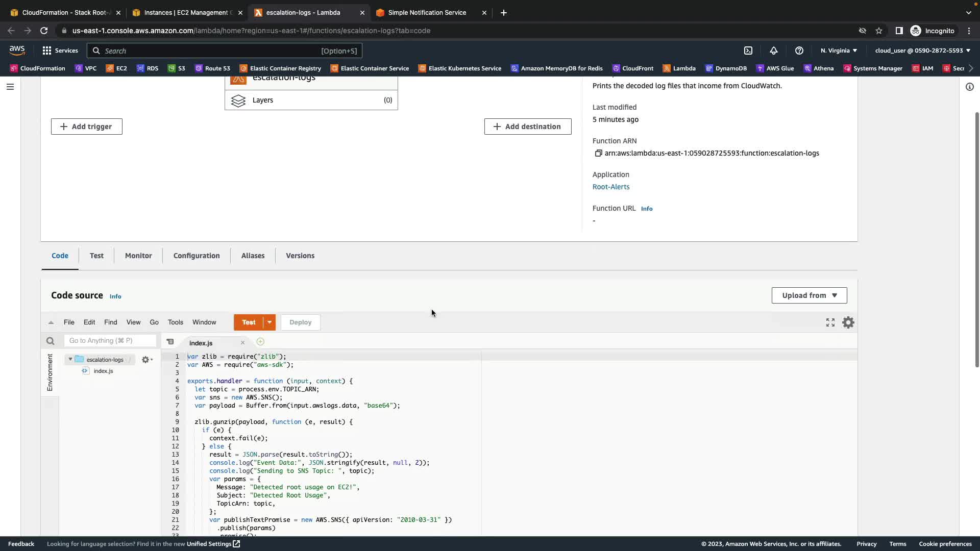The width and height of the screenshot is (980, 551).
Task: Add new editor tab plus icon
Action: [x=260, y=342]
